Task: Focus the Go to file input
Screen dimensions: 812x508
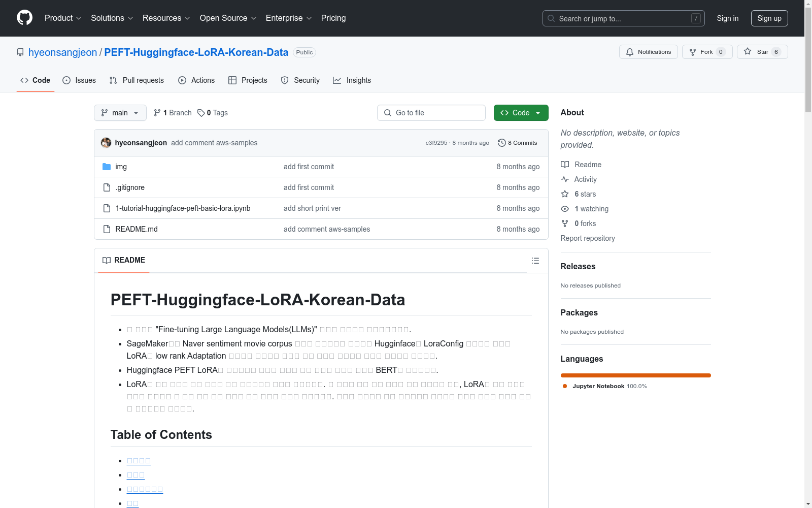Action: tap(431, 113)
